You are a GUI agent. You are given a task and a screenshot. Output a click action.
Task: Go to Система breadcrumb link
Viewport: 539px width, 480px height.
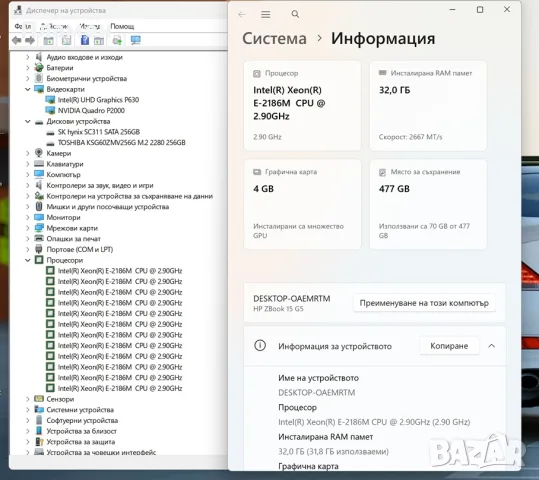click(x=274, y=38)
